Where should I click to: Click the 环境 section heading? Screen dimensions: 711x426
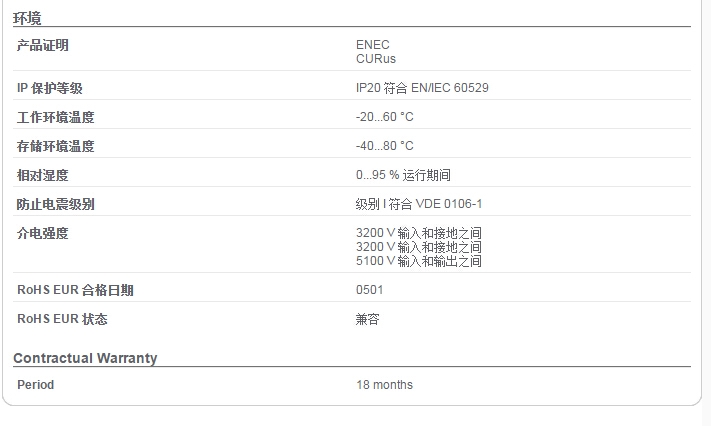27,18
